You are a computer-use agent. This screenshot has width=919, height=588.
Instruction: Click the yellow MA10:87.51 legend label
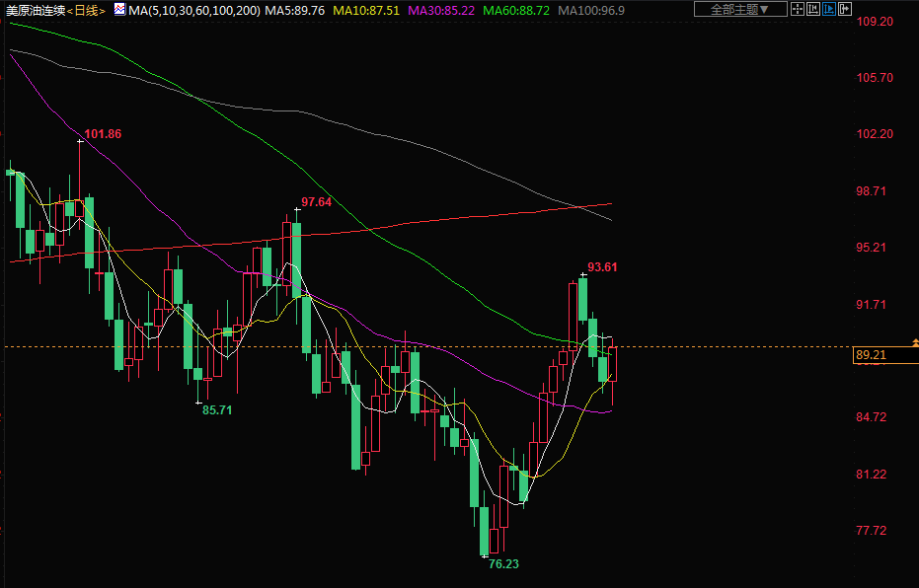[x=366, y=10]
